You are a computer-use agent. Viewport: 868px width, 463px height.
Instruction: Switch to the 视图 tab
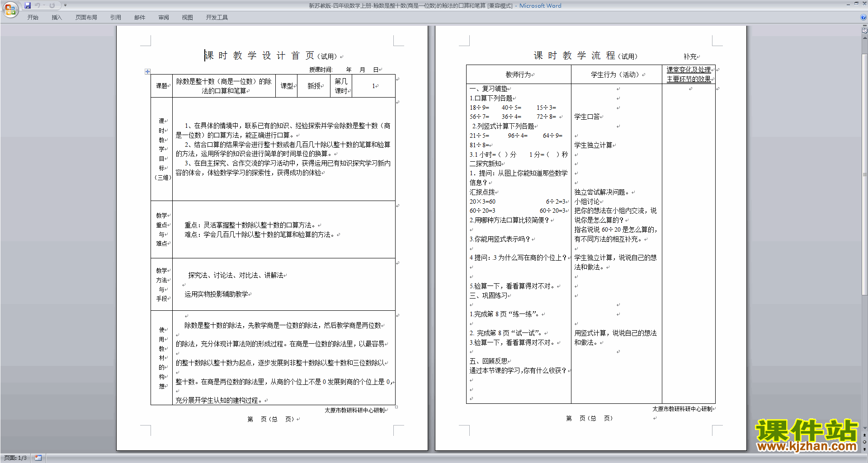coord(188,18)
